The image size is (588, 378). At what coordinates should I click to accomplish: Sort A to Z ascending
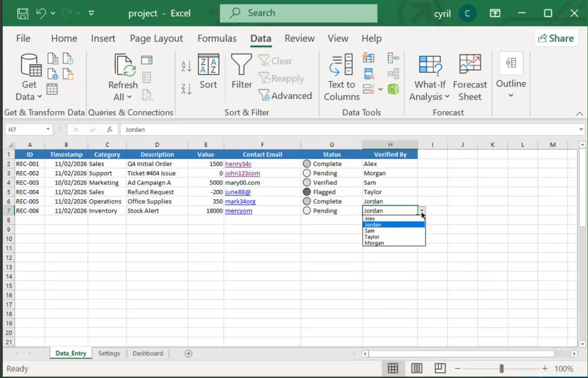click(186, 66)
